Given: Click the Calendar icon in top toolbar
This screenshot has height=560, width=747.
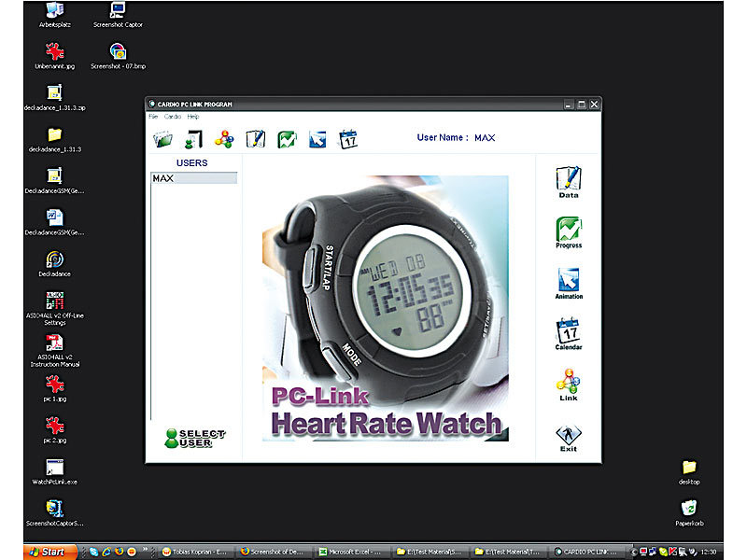Looking at the screenshot, I should tap(348, 139).
